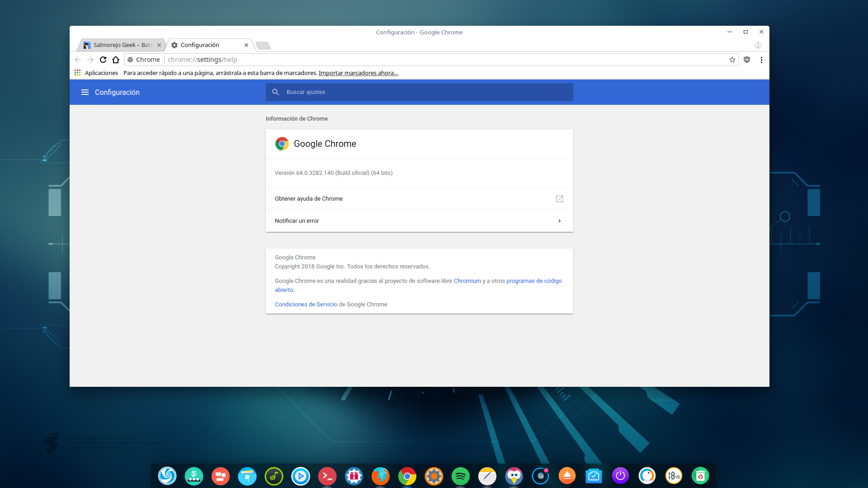Image resolution: width=868 pixels, height=488 pixels.
Task: Bookmark this page with the star icon
Action: [x=732, y=60]
